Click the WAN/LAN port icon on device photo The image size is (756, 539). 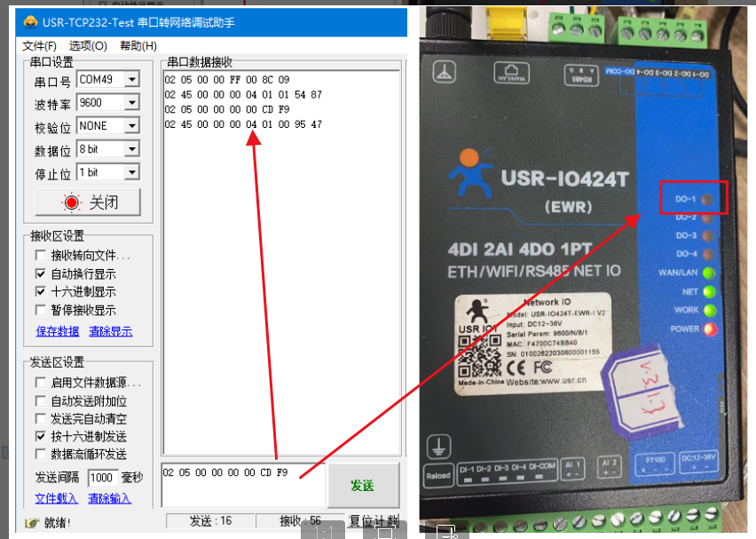click(x=512, y=73)
